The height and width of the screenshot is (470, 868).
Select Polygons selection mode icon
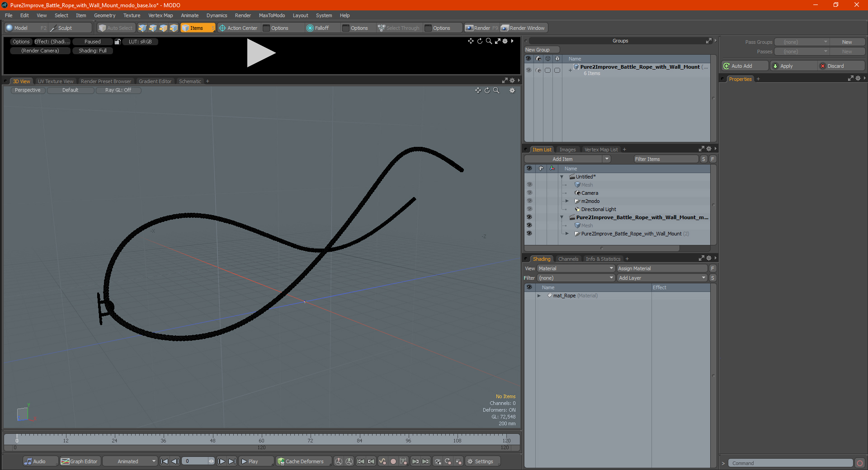[163, 28]
